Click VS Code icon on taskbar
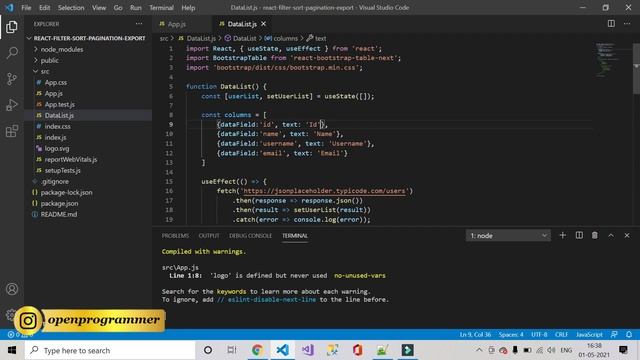Image resolution: width=640 pixels, height=360 pixels. click(282, 350)
